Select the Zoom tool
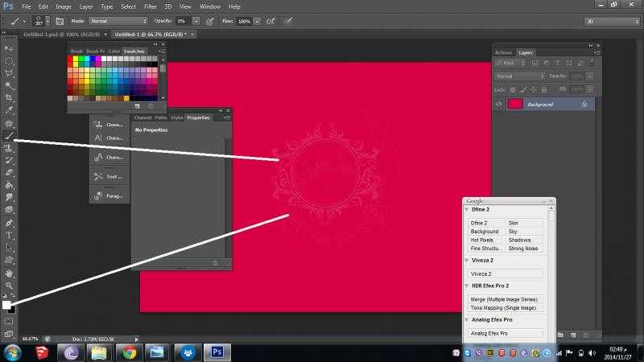 click(x=9, y=286)
